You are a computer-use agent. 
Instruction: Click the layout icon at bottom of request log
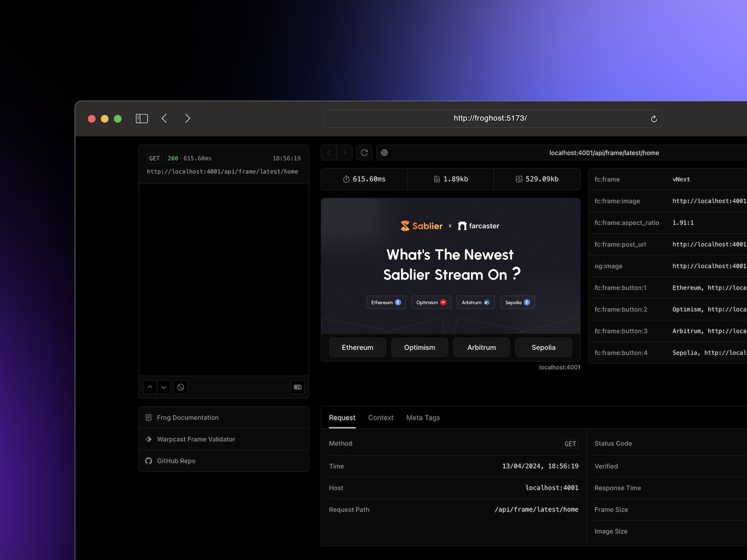click(x=298, y=387)
